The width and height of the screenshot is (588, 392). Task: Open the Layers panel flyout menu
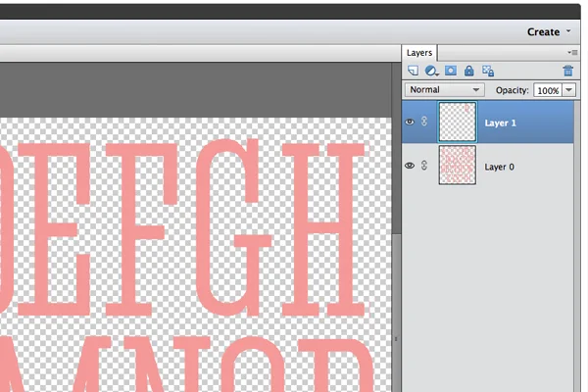(x=572, y=53)
